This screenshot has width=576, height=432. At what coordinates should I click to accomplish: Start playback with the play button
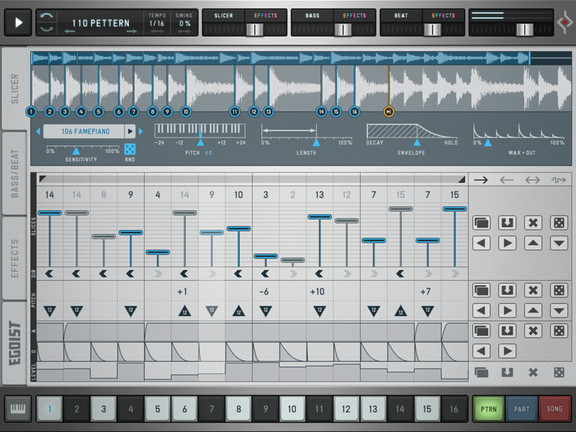click(x=18, y=23)
